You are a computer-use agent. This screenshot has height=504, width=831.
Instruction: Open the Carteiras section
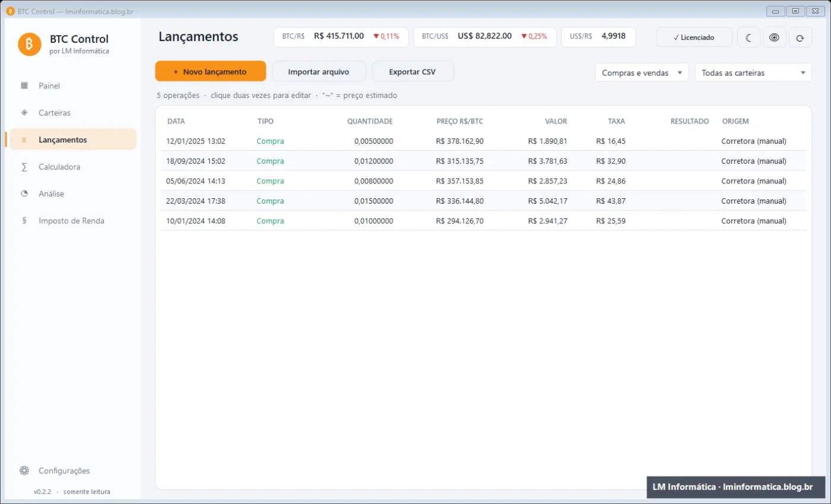[x=73, y=113]
